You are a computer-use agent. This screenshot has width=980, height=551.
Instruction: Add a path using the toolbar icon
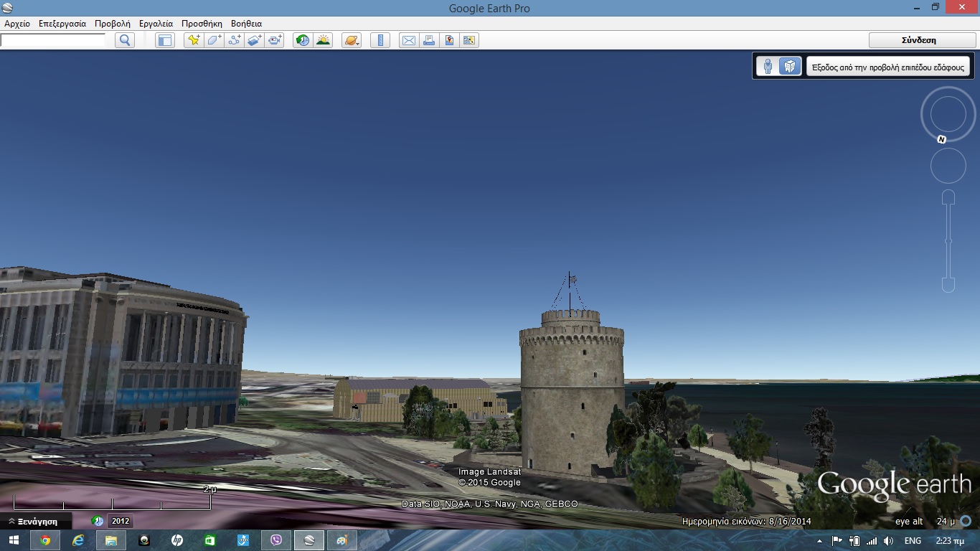[x=234, y=40]
